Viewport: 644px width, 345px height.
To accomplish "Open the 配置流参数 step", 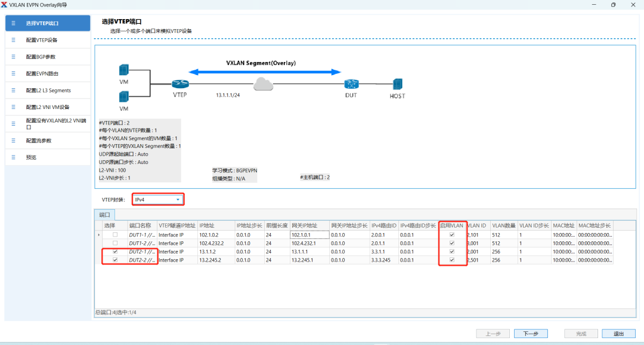I will pyautogui.click(x=48, y=141).
